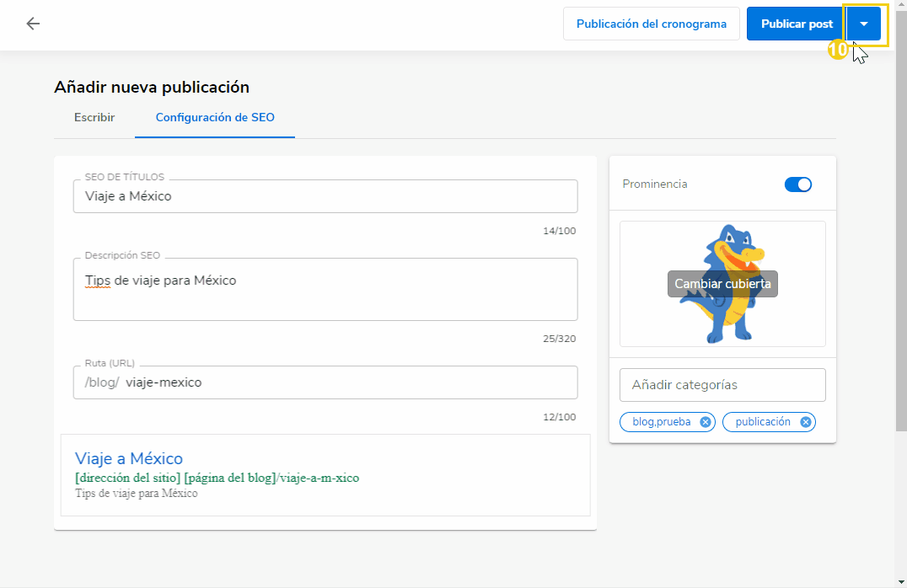Click the preview URL ending viaje-a-m-xico
The image size is (907, 588).
click(x=217, y=478)
